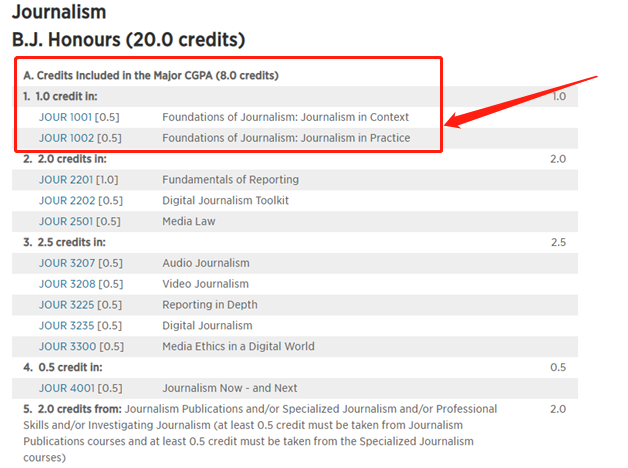Open the JOUR 1002 course link
The height and width of the screenshot is (468, 628).
tap(65, 138)
